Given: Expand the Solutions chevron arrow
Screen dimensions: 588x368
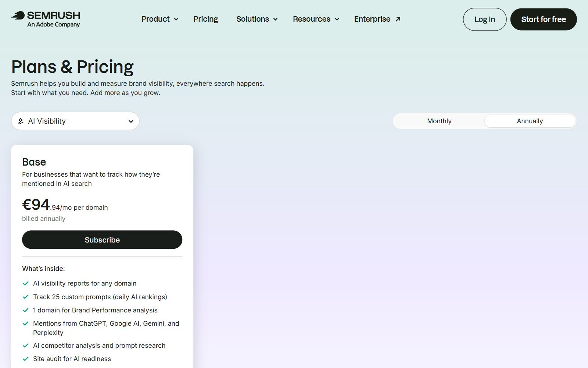Looking at the screenshot, I should click(x=275, y=20).
